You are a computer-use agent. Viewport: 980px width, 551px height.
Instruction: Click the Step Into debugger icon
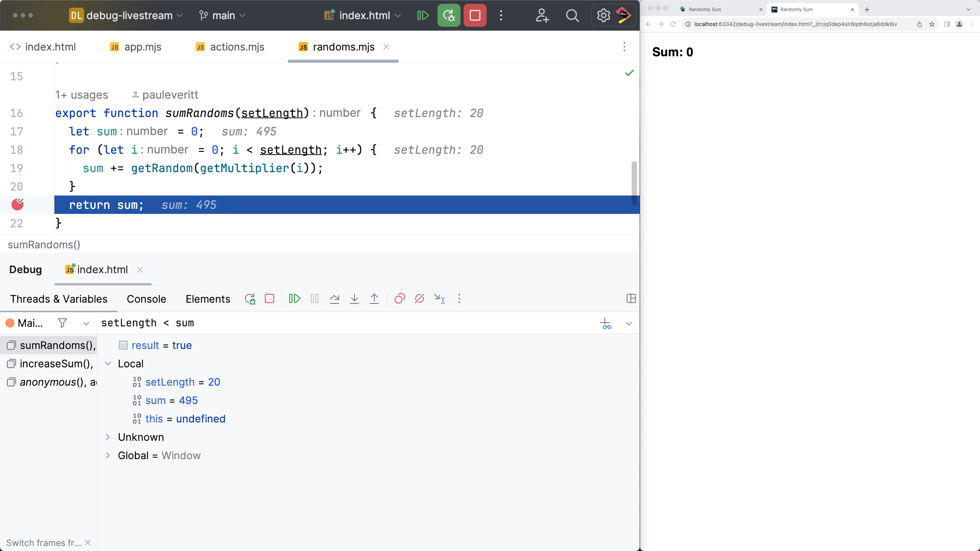[x=355, y=299]
